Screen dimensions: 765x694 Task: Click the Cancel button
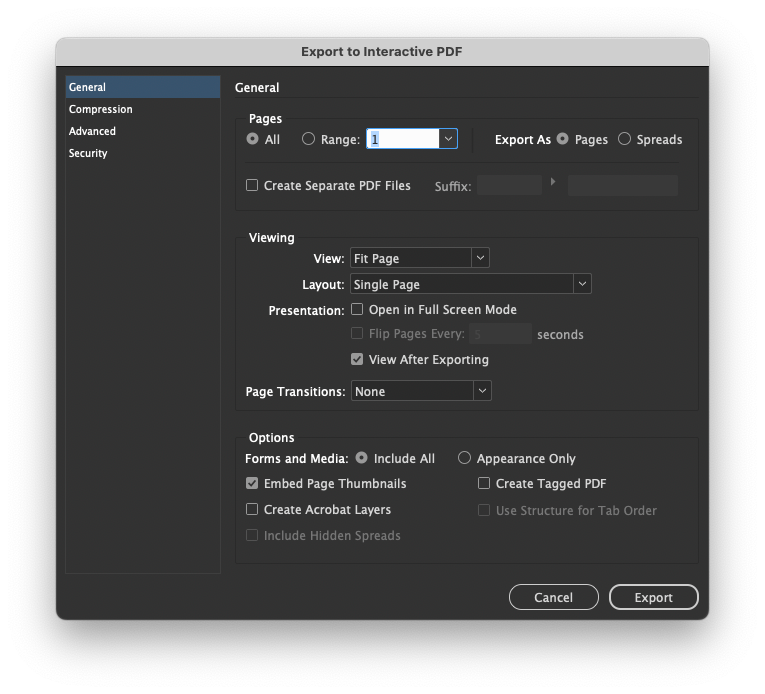click(x=554, y=597)
